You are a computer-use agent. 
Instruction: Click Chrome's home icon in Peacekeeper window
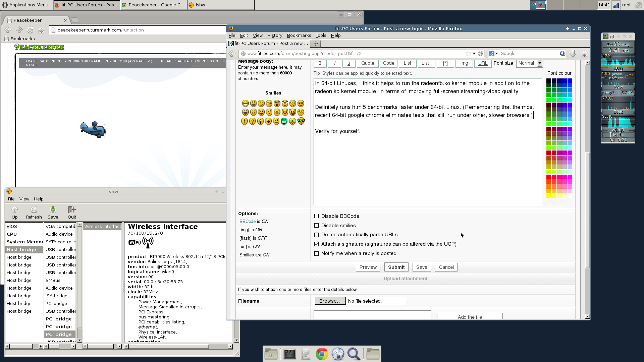coord(41,30)
